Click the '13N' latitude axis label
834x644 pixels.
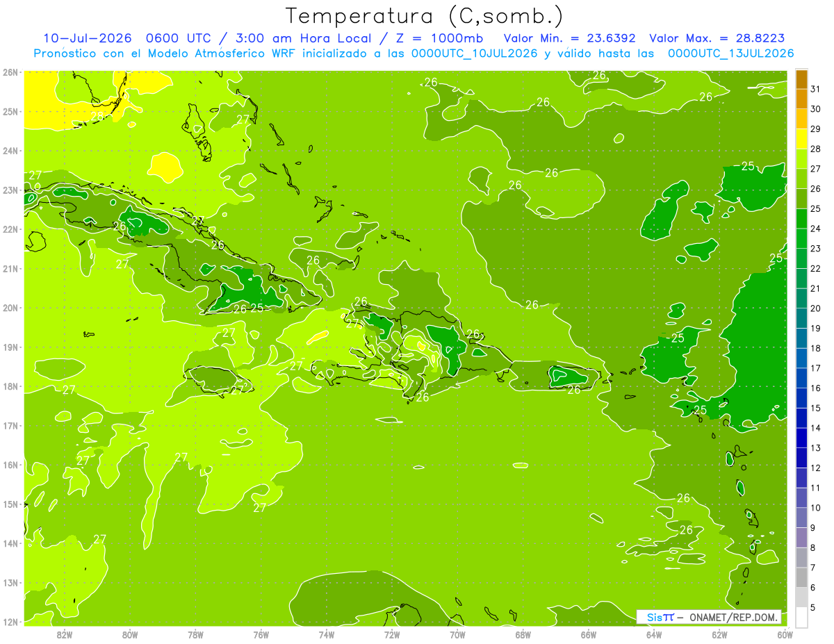10,583
